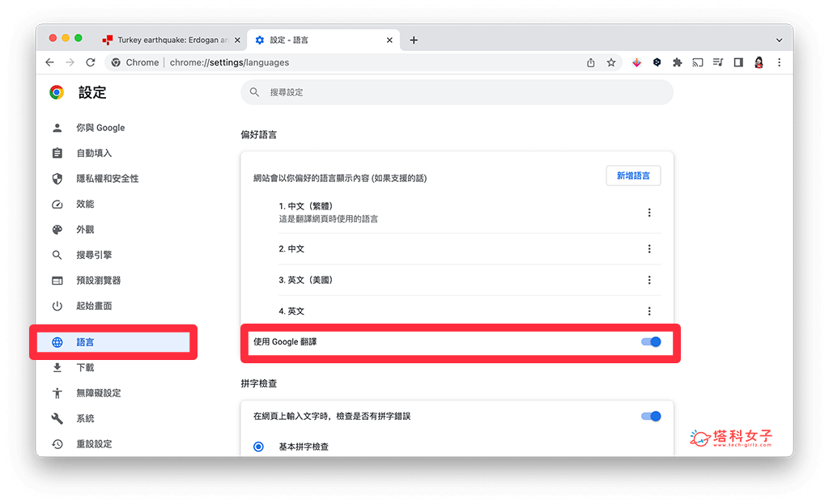The width and height of the screenshot is (829, 504).
Task: Turn off the spell check toggle
Action: [651, 416]
